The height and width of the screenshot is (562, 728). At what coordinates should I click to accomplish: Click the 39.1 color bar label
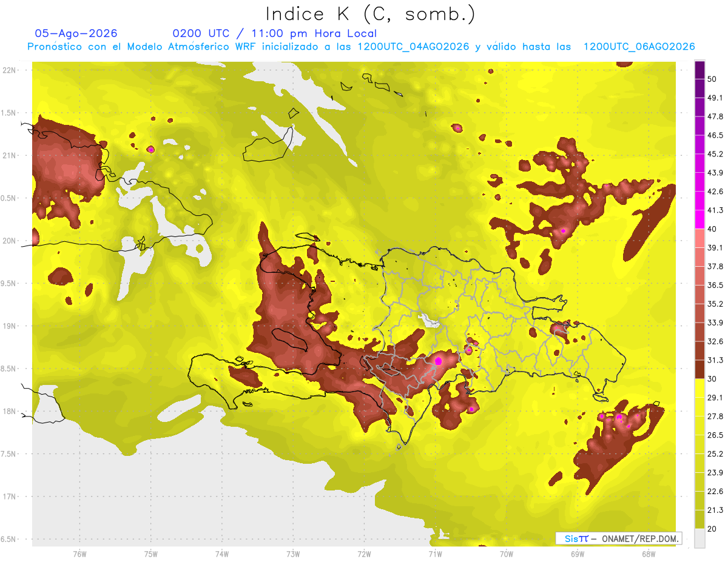tap(715, 247)
